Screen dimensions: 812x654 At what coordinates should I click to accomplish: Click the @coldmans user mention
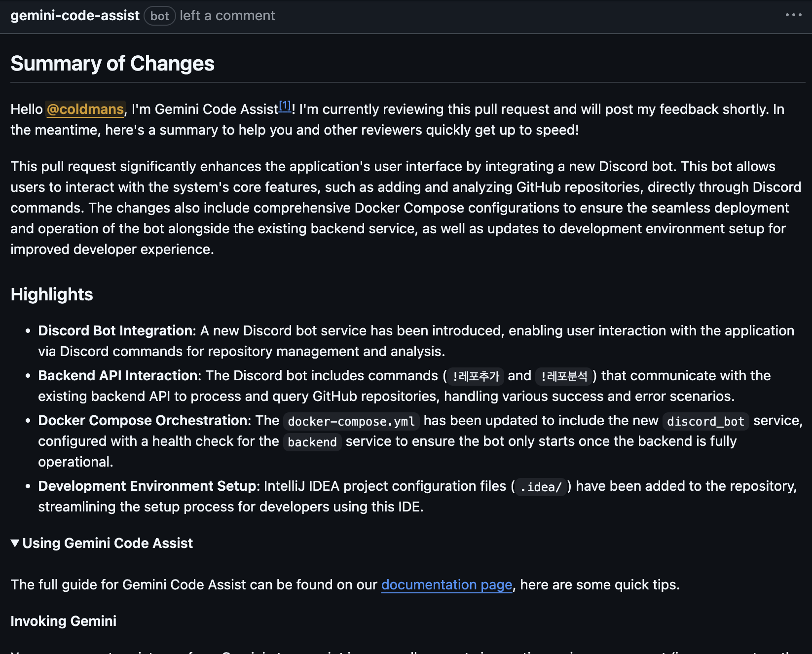(x=85, y=109)
